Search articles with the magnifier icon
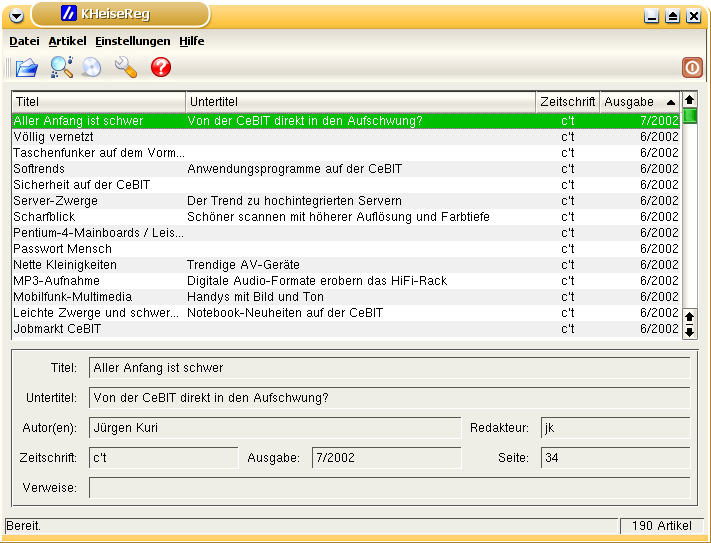711x543 pixels. [x=62, y=67]
